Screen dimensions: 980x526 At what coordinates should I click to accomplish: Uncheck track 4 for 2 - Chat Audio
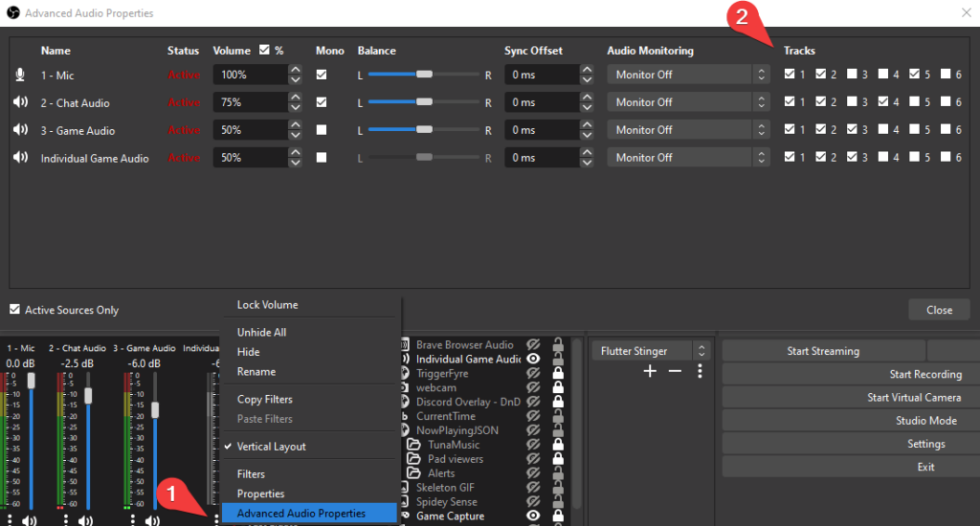pos(883,101)
